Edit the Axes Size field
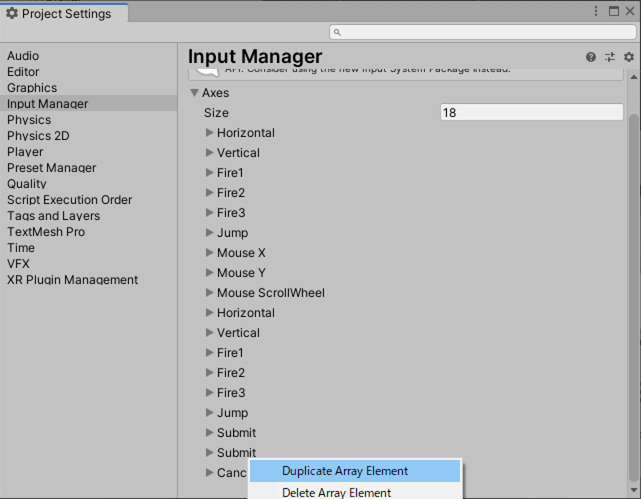 [x=531, y=112]
